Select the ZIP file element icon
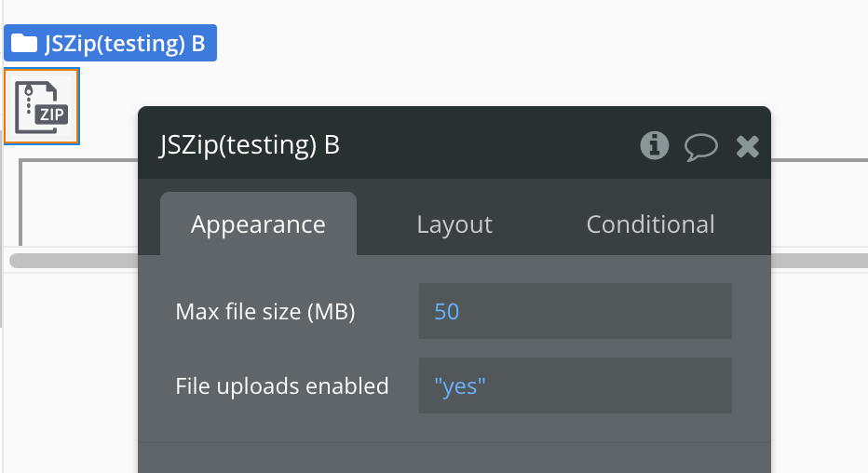This screenshot has height=473, width=868. (x=42, y=106)
